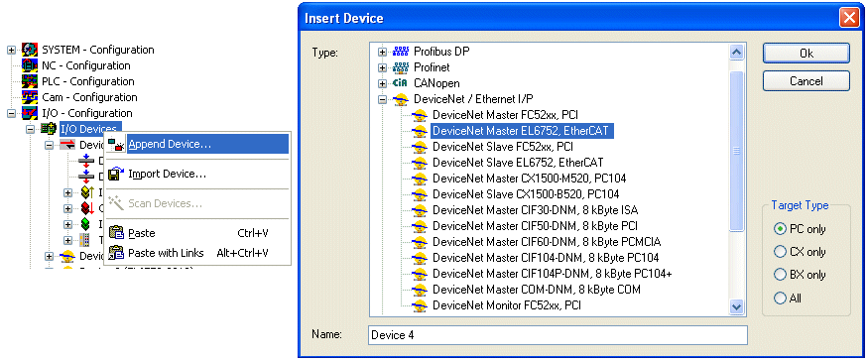Click icon beside DeviceNet Slave CX1500-B520
This screenshot has height=360, width=868.
pyautogui.click(x=420, y=194)
